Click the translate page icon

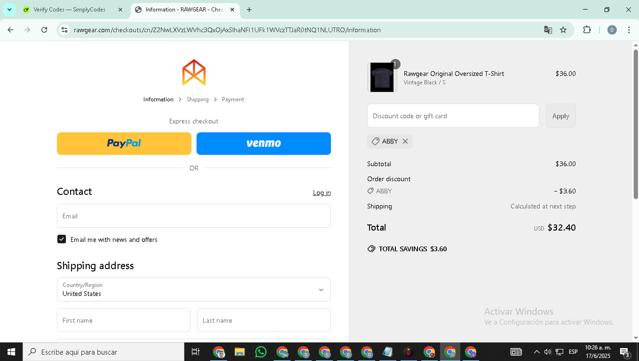pyautogui.click(x=548, y=30)
